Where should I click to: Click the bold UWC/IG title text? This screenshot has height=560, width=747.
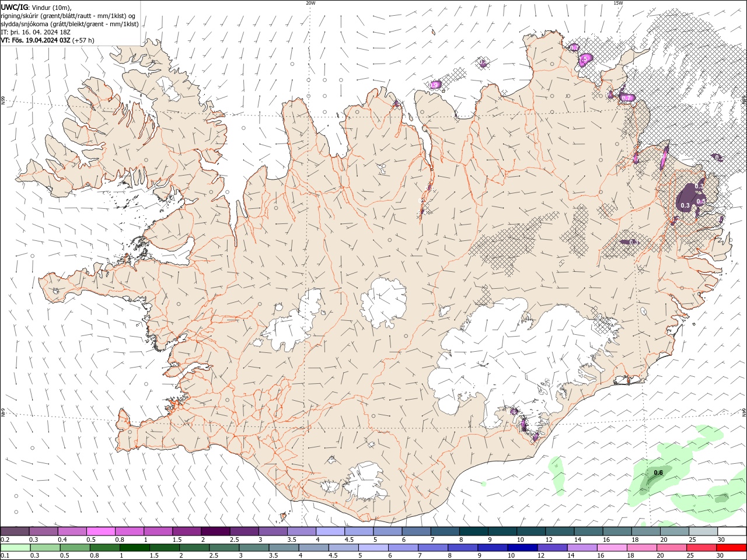click(15, 7)
